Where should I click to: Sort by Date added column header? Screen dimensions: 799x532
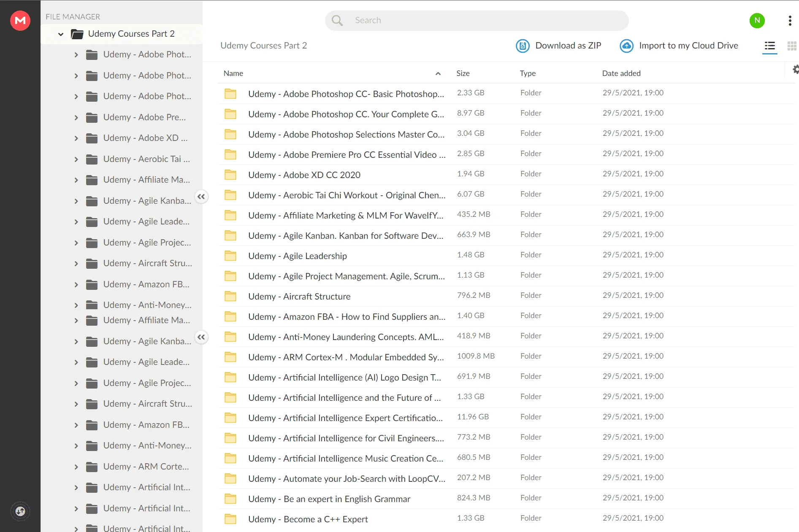click(621, 73)
